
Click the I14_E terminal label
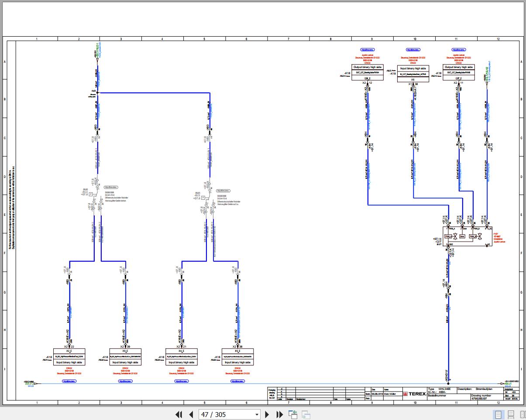[x=181, y=351]
